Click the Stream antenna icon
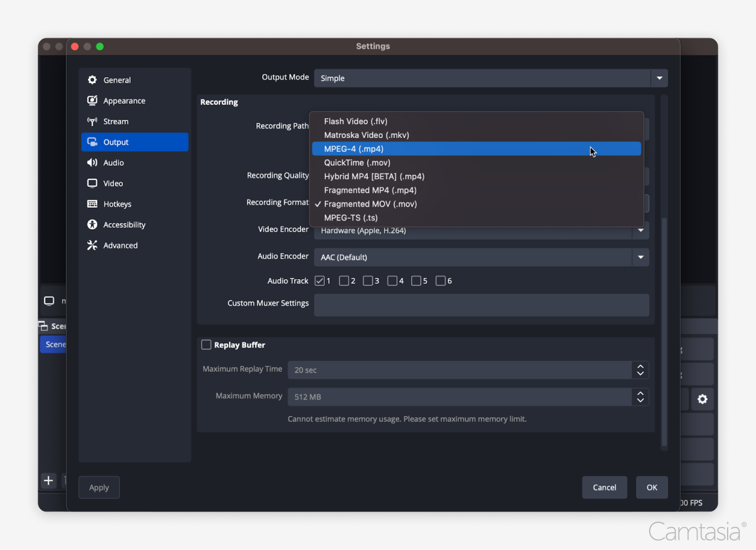This screenshot has height=550, width=756. coord(93,121)
